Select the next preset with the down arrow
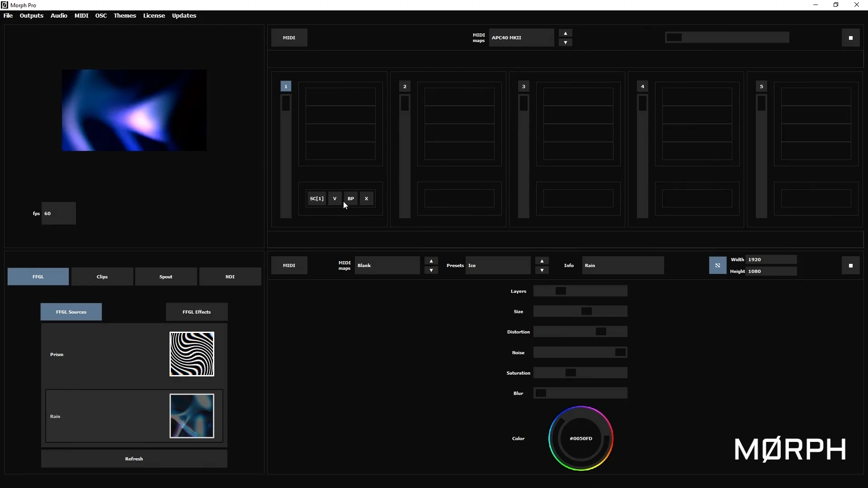Viewport: 868px width, 488px height. 542,270
